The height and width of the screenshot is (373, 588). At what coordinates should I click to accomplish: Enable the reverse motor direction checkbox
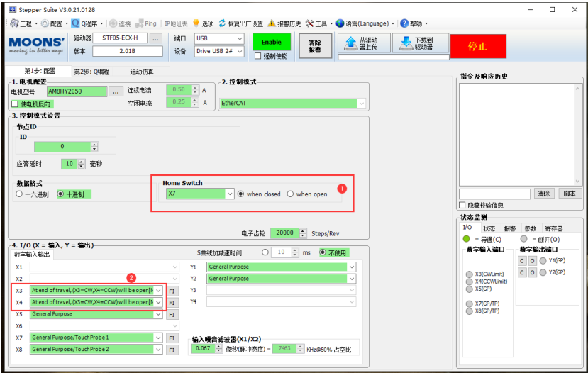[15, 104]
